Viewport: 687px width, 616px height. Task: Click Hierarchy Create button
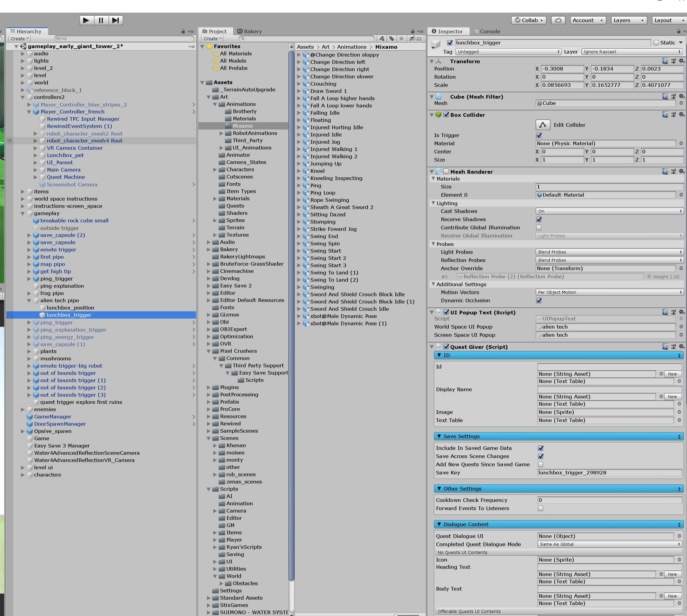coord(19,39)
